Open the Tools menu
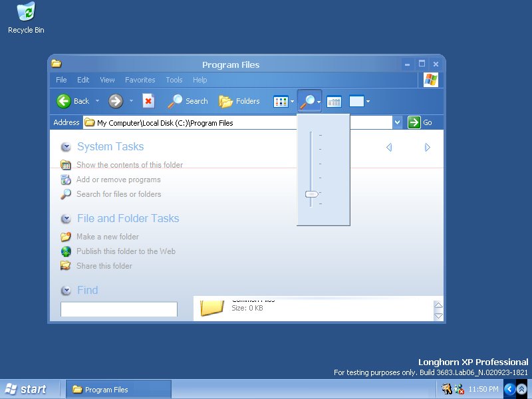Image resolution: width=532 pixels, height=399 pixels. click(x=174, y=80)
